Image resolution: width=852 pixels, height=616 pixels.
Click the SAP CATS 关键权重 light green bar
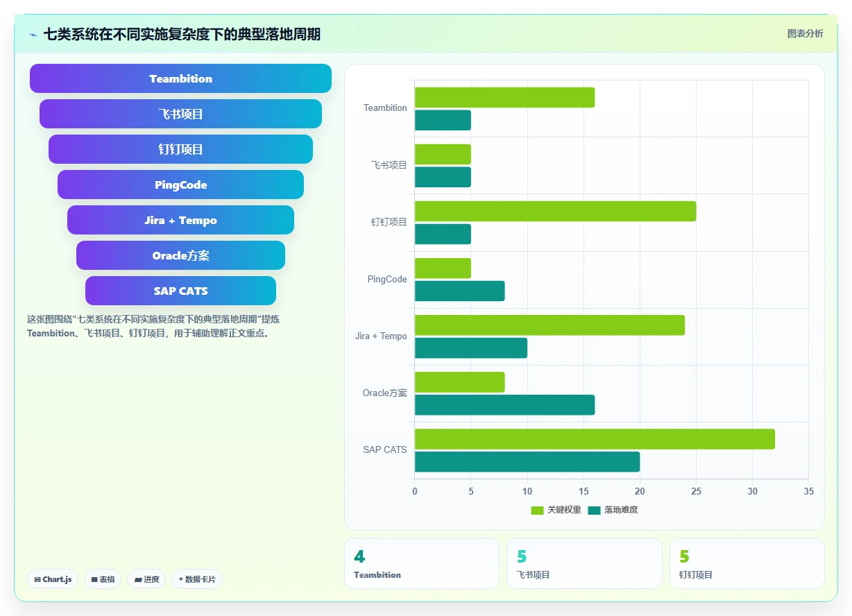click(595, 439)
